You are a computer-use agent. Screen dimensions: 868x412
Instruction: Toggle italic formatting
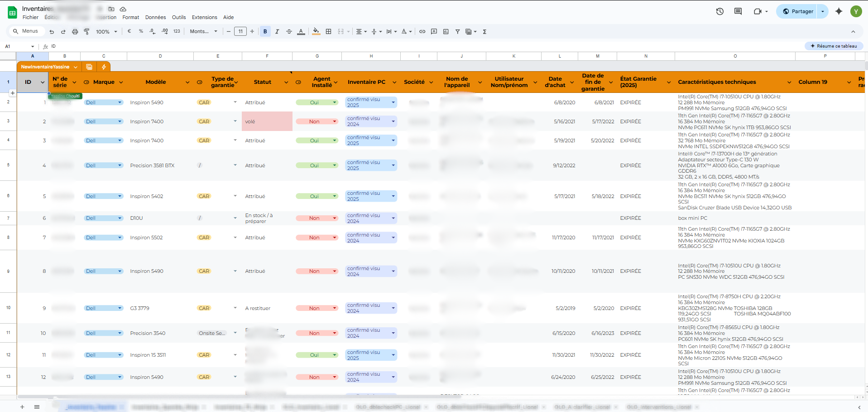click(277, 32)
